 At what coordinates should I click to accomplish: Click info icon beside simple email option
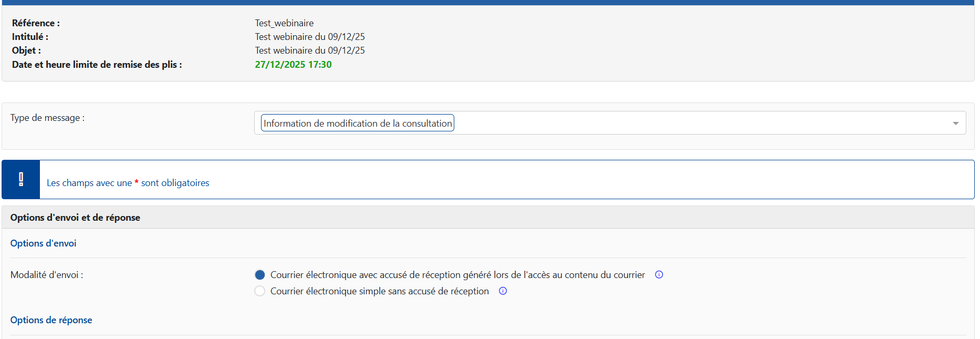pos(503,291)
